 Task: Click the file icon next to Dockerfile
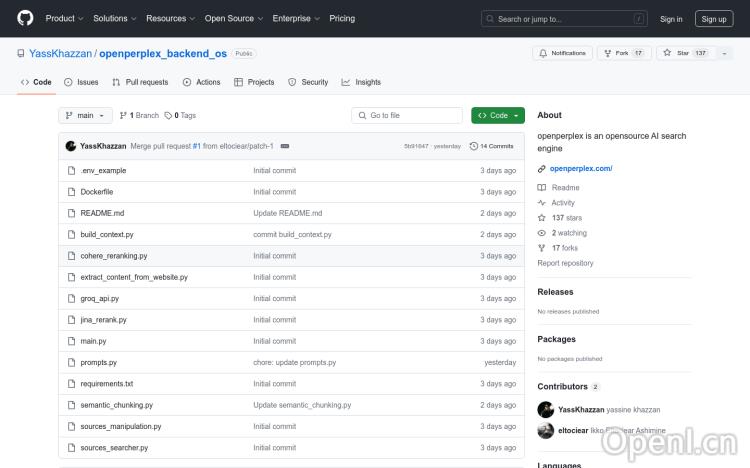[71, 192]
